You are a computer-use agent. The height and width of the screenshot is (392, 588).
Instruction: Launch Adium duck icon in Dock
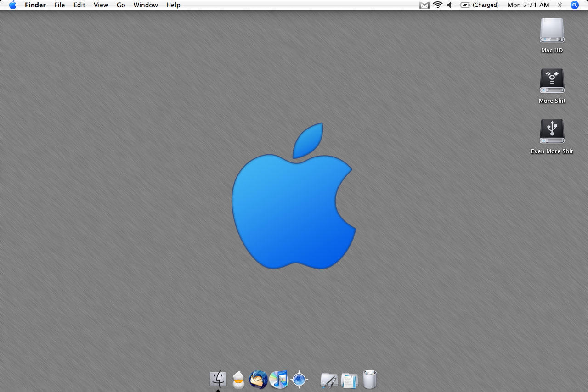[238, 380]
